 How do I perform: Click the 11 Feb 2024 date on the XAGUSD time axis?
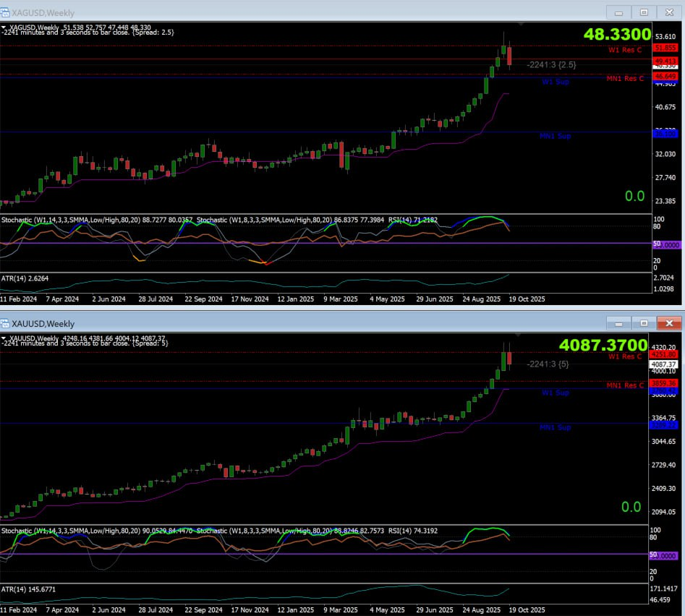point(18,299)
